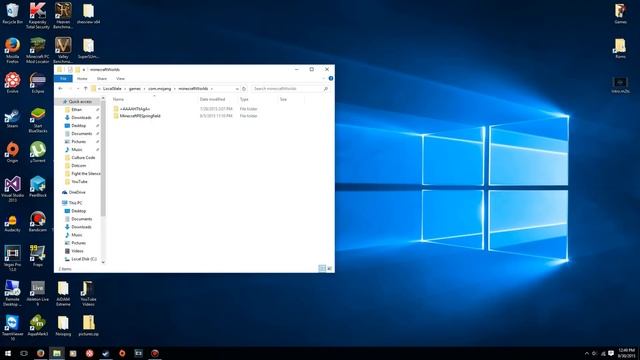The width and height of the screenshot is (640, 360).
Task: Select the Ableton Live desktop shortcut
Action: [x=38, y=293]
